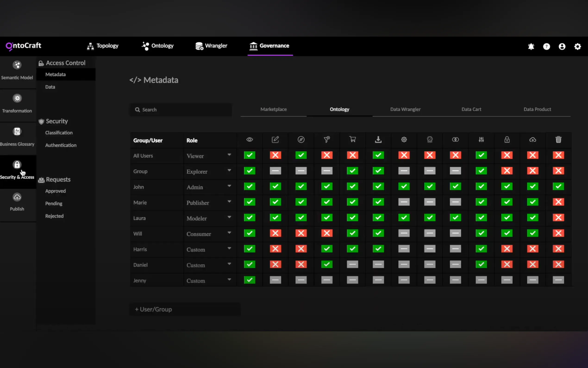Click the download column header icon
The image size is (588, 368).
click(x=378, y=140)
